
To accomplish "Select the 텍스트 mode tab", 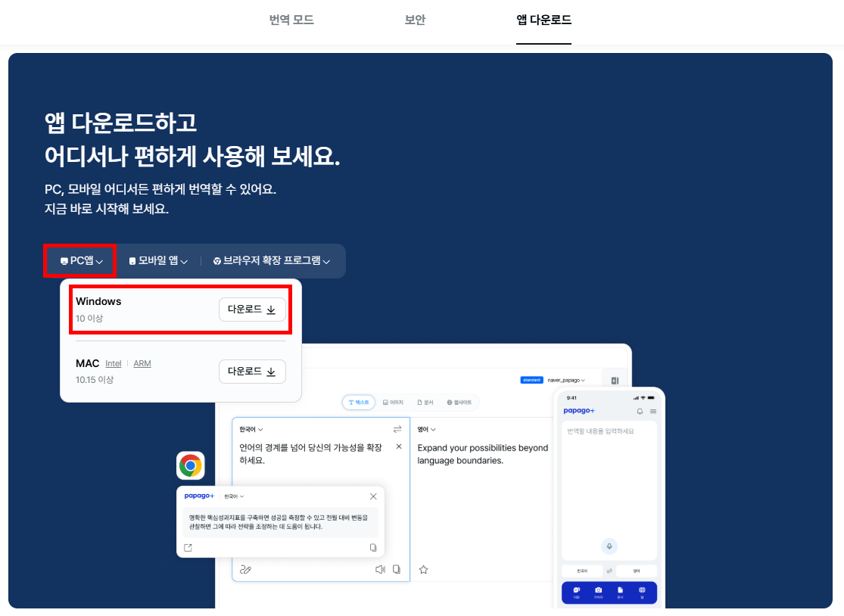I will point(359,403).
